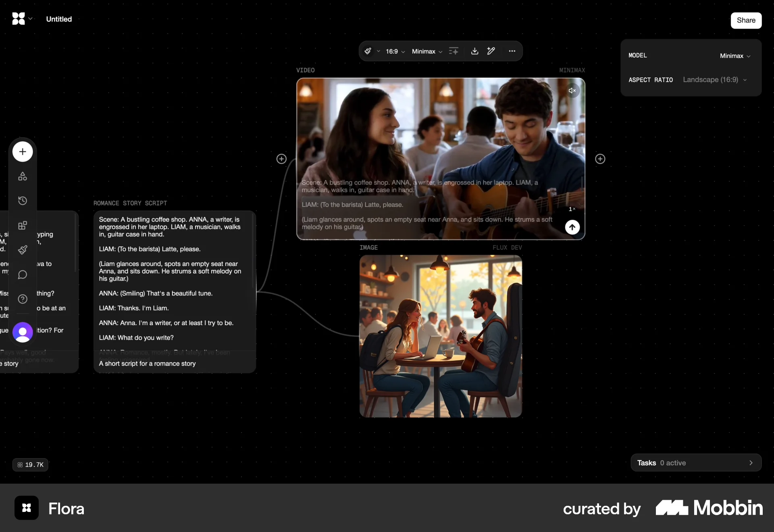Click the grid-plus blocks icon in sidebar
This screenshot has width=774, height=532.
(23, 225)
